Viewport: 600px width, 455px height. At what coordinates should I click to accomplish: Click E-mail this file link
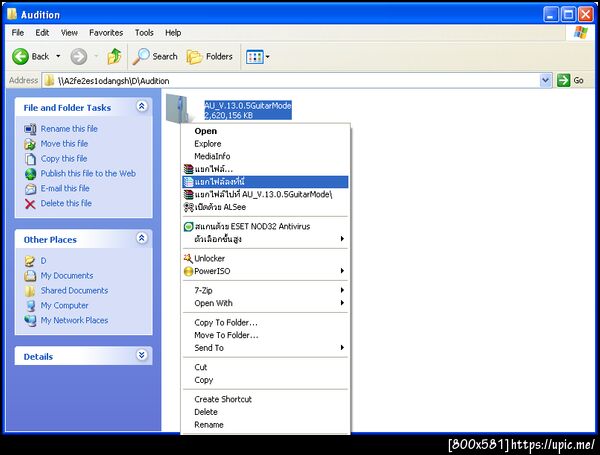point(65,189)
